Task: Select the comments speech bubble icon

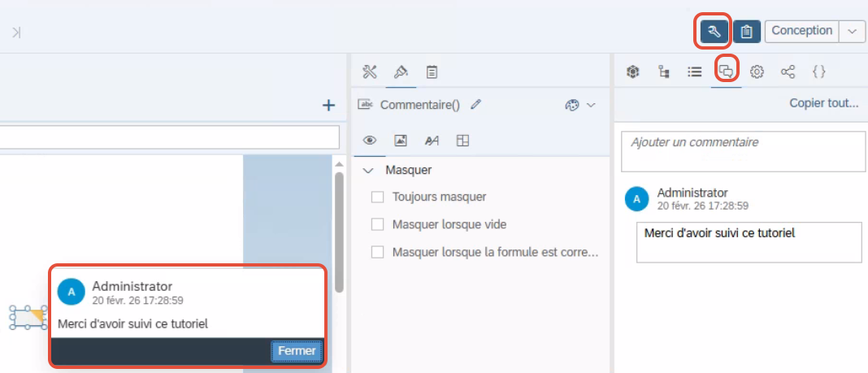Action: 727,72
